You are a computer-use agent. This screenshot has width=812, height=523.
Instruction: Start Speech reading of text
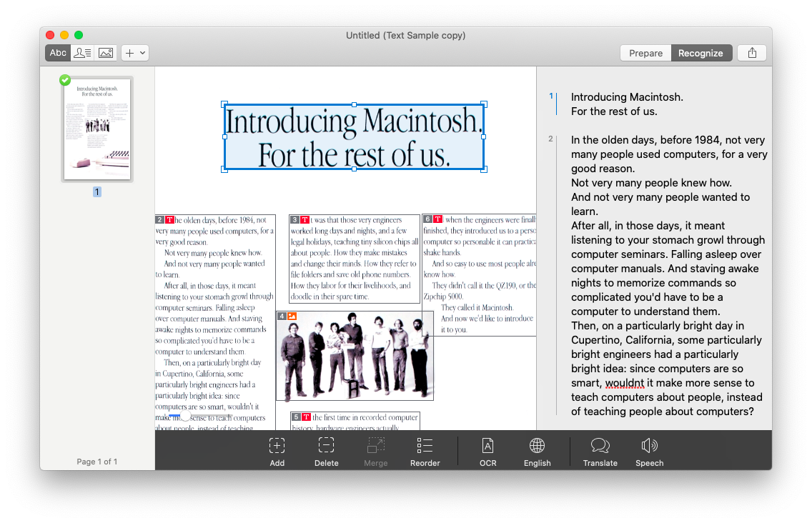(x=649, y=452)
